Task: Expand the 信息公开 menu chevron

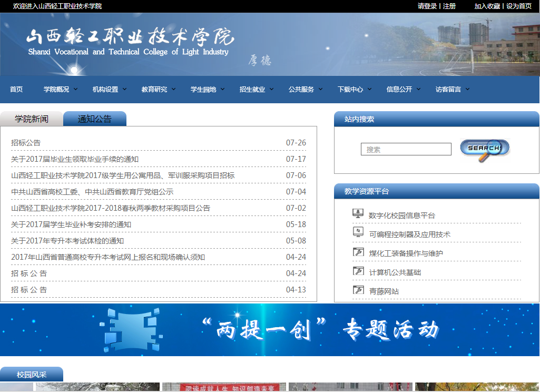Action: [x=419, y=89]
